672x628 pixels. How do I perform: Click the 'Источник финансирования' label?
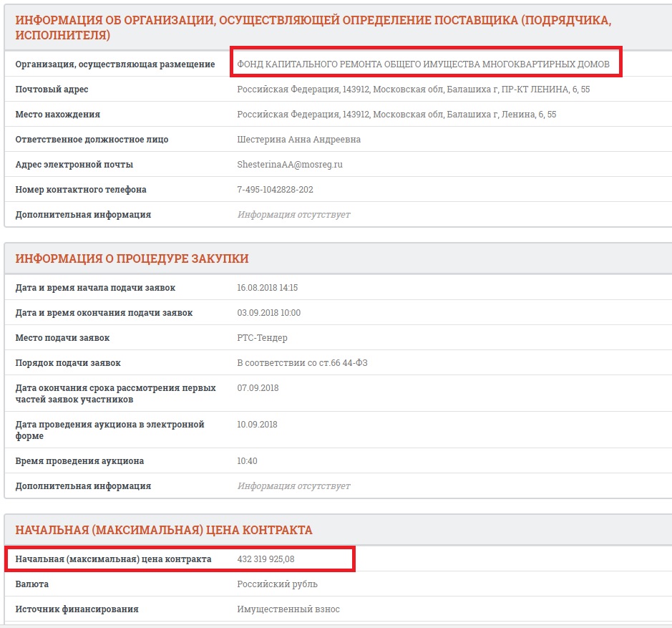pos(77,609)
